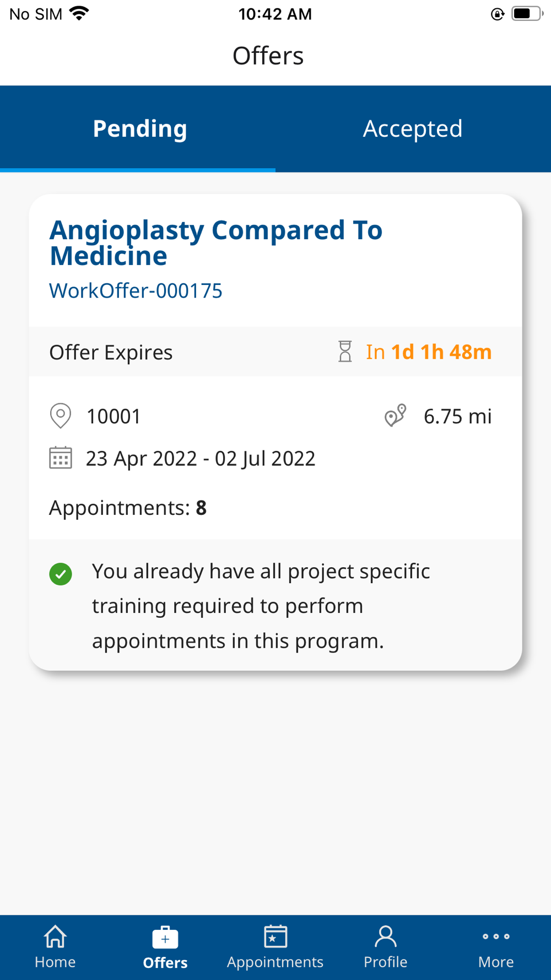Select the Pending tab
The width and height of the screenshot is (551, 980).
(139, 129)
